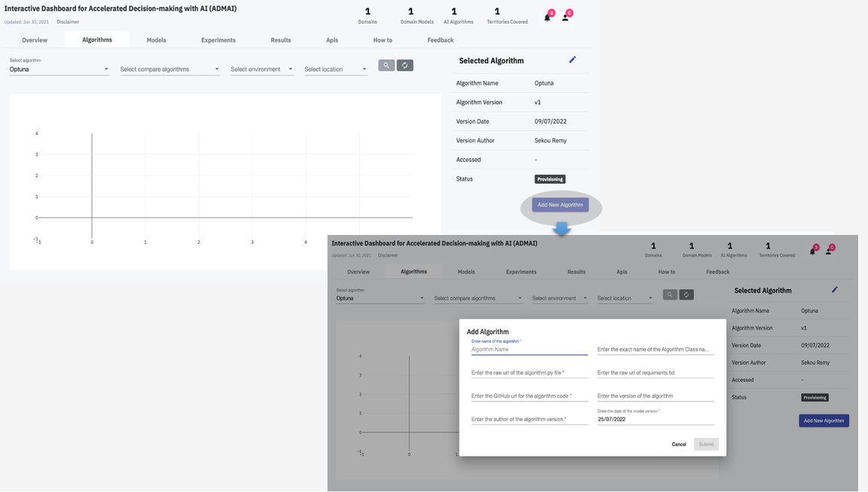This screenshot has height=492, width=868.
Task: Click the user account icon in upper dashboard
Action: (x=565, y=17)
